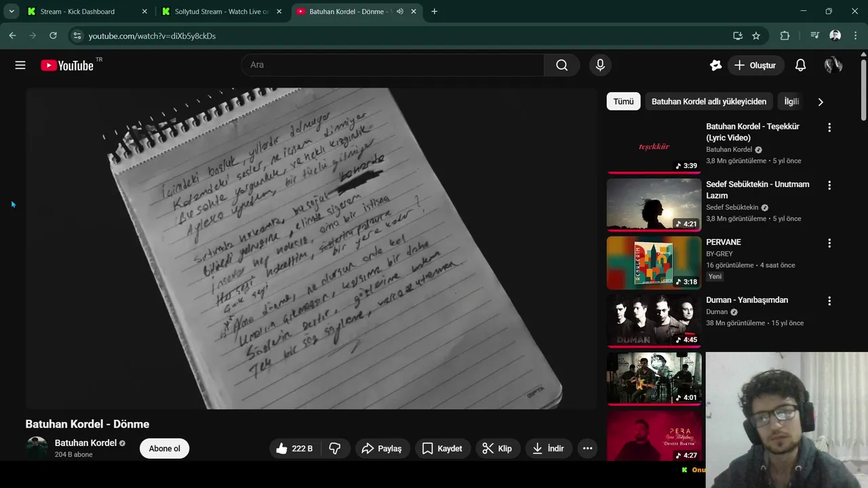The height and width of the screenshot is (488, 868).
Task: Click the video player notebook frame
Action: point(311,248)
